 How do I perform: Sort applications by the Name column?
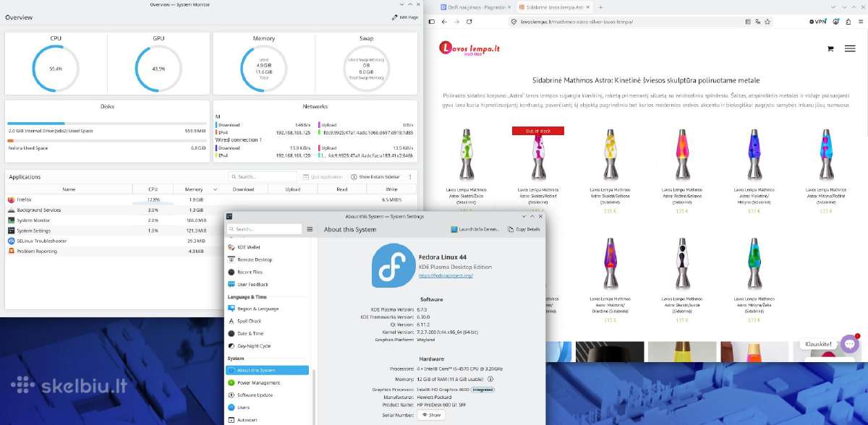pos(69,189)
